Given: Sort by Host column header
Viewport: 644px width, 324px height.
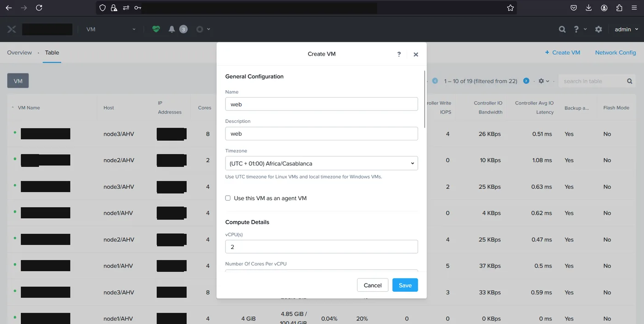Looking at the screenshot, I should click(x=109, y=108).
